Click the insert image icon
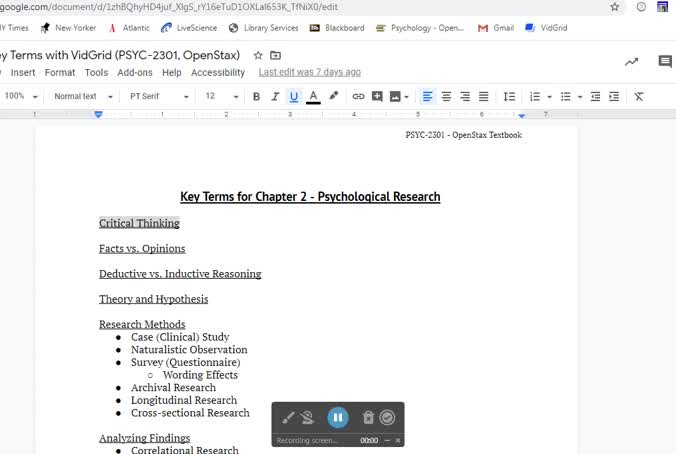 pos(395,96)
